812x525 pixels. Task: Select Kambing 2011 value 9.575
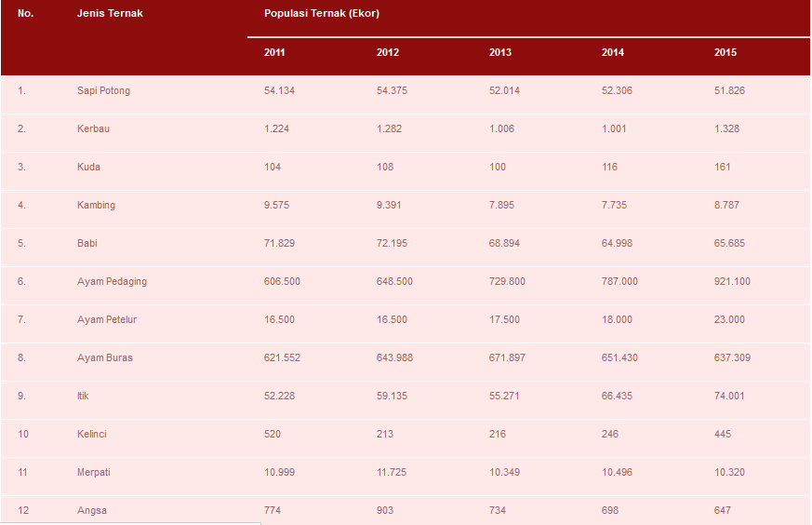click(276, 205)
